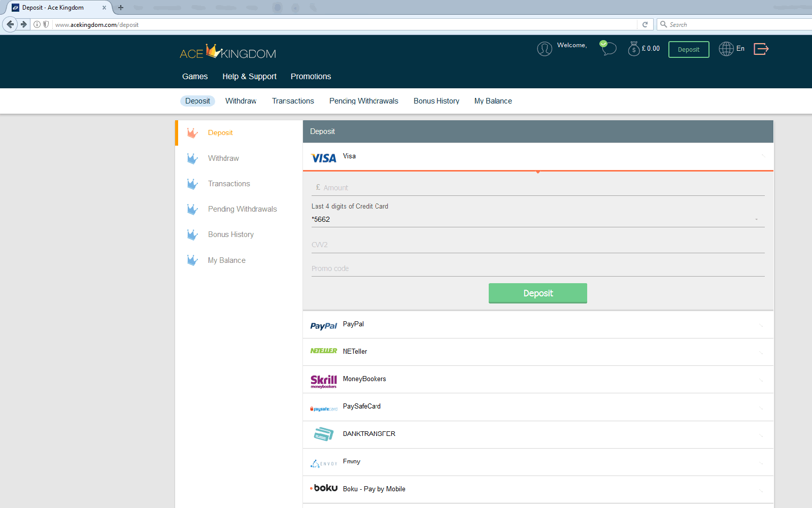
Task: Open the Games menu
Action: (195, 77)
